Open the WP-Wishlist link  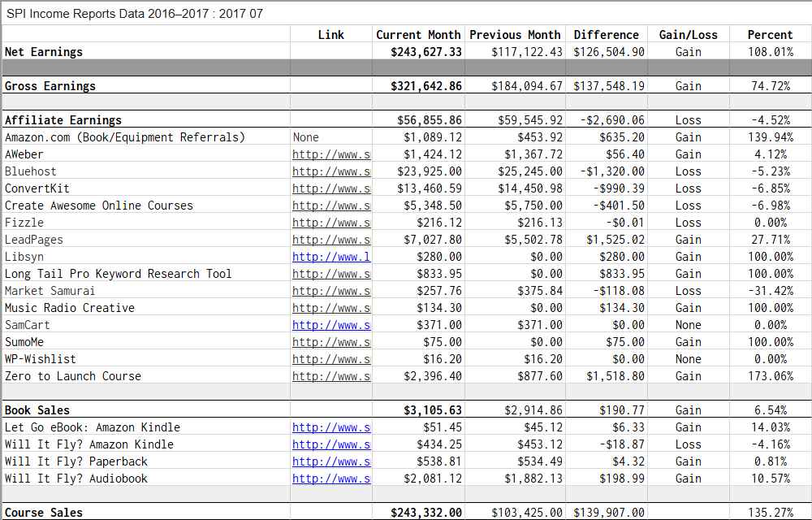(331, 359)
